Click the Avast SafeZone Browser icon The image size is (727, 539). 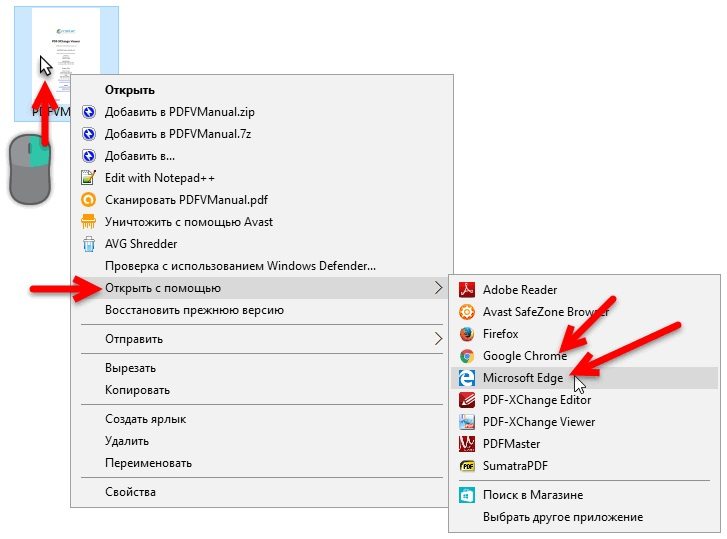click(467, 311)
